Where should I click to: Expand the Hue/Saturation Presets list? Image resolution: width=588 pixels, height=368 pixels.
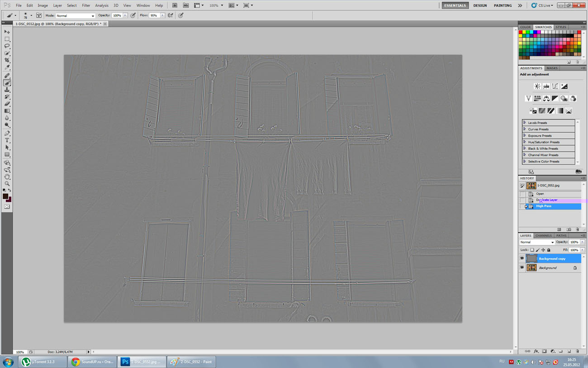click(525, 142)
